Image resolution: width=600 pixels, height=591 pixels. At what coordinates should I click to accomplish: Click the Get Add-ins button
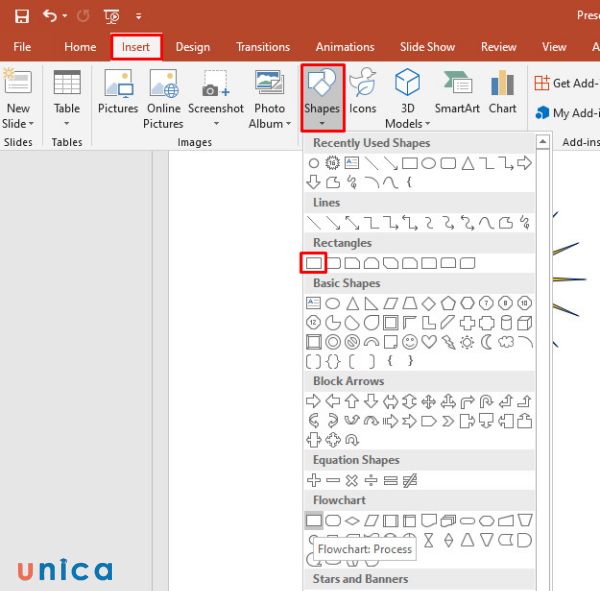pos(567,83)
